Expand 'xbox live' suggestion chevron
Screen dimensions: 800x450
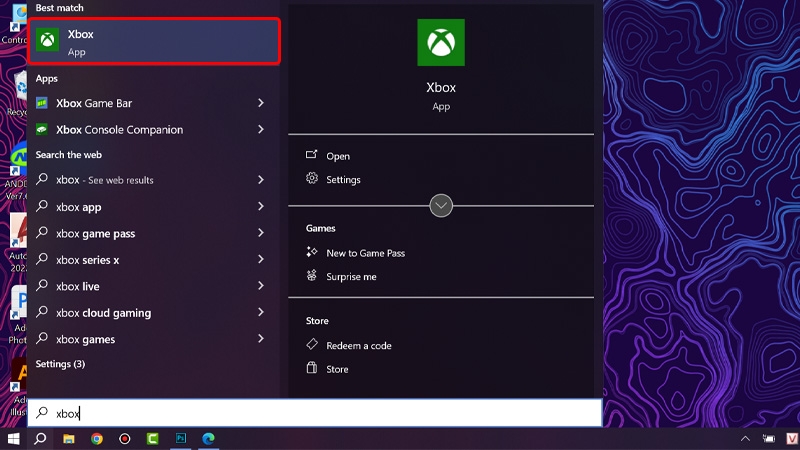pyautogui.click(x=261, y=286)
